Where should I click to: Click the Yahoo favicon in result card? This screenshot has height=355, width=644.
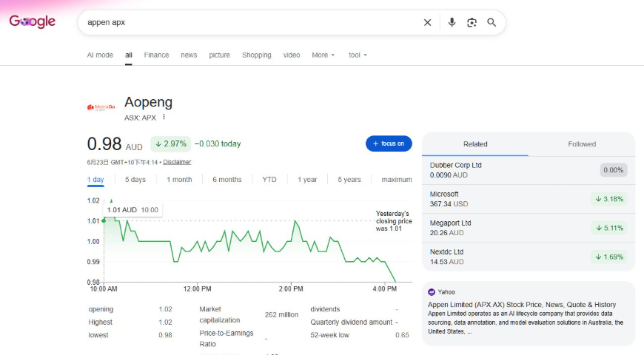pos(432,292)
